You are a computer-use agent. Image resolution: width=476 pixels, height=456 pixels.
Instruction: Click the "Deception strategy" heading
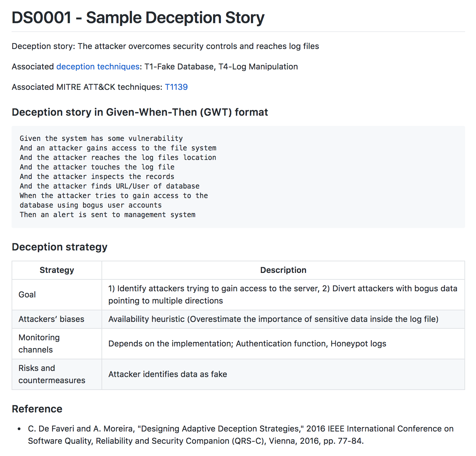pos(60,247)
